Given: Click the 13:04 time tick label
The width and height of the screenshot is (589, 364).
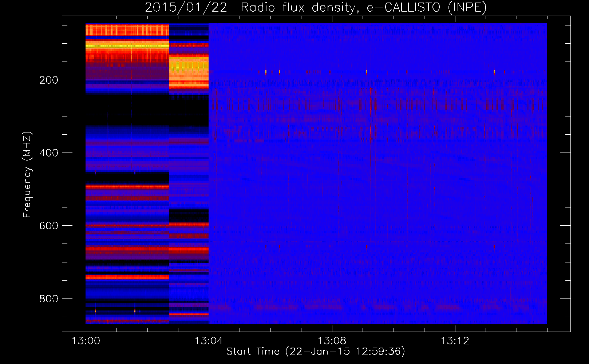Looking at the screenshot, I should pyautogui.click(x=209, y=341).
